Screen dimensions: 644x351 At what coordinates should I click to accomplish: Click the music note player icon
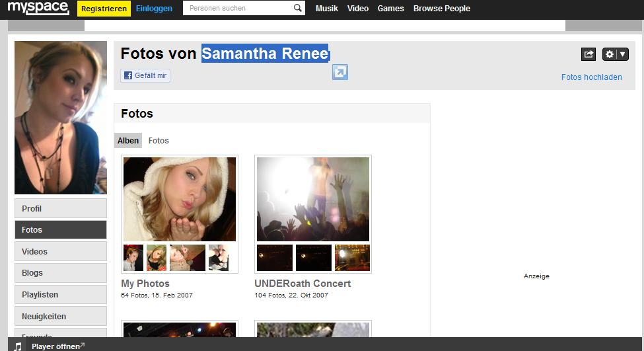pos(18,346)
